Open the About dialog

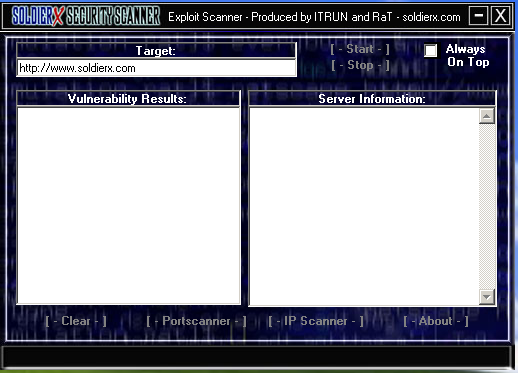click(x=436, y=321)
